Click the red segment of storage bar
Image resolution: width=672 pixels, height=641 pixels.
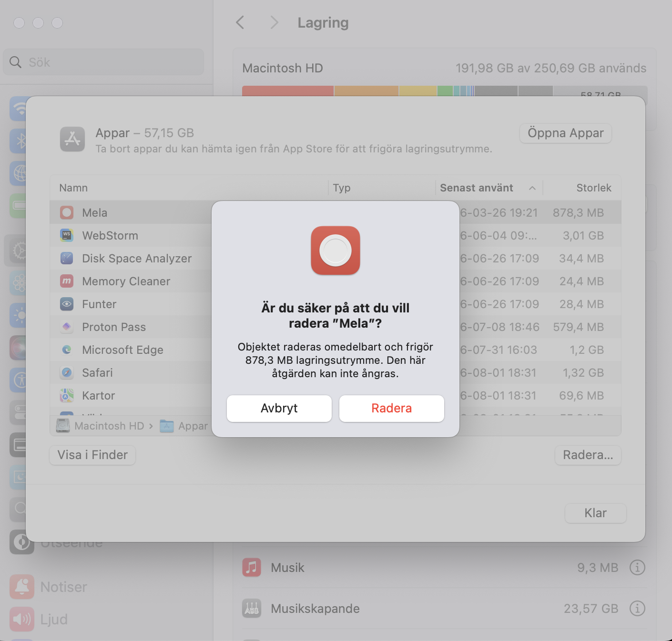point(288,91)
